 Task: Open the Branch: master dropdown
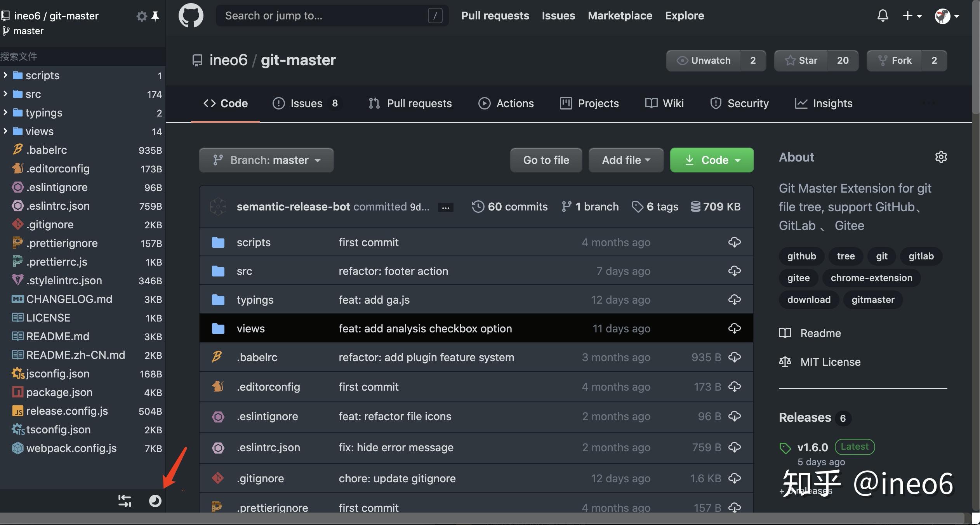tap(266, 160)
